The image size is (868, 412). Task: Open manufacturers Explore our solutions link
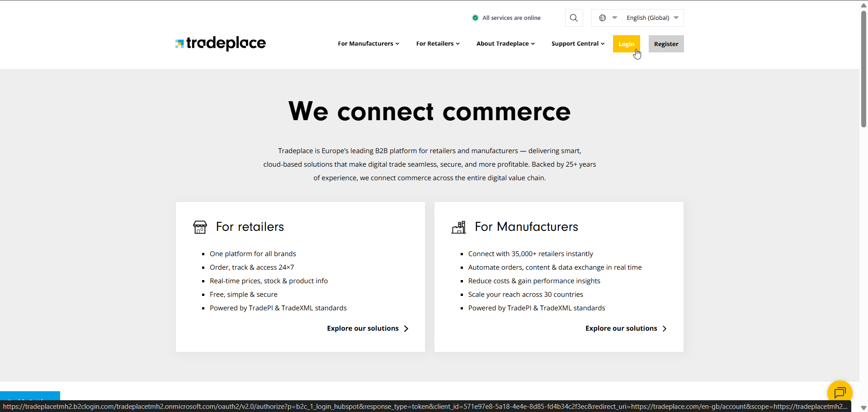(x=621, y=328)
